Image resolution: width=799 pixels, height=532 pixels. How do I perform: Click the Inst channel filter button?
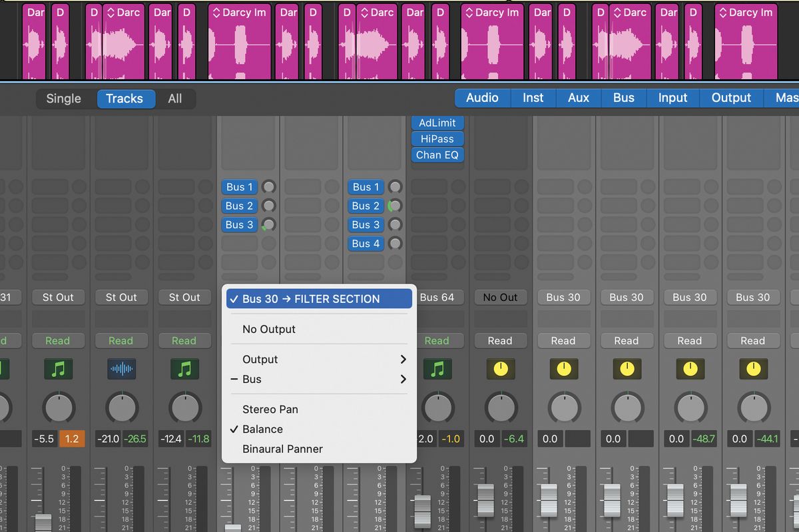tap(533, 97)
